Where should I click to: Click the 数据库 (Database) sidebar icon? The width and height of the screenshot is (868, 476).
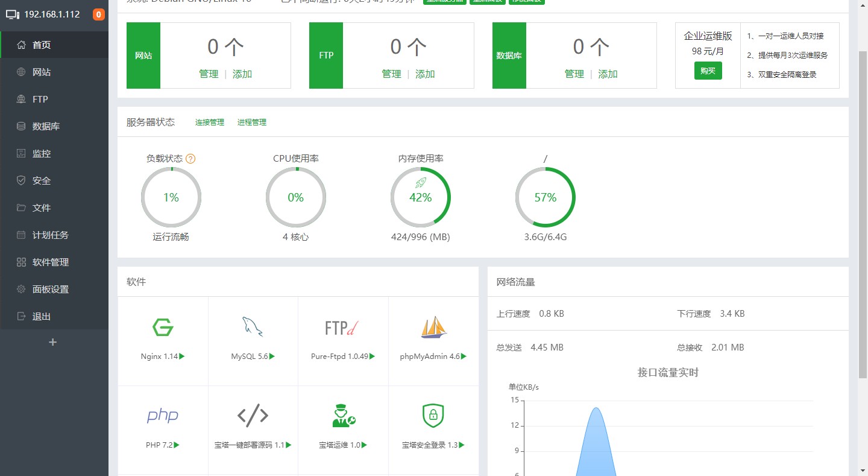click(x=20, y=126)
